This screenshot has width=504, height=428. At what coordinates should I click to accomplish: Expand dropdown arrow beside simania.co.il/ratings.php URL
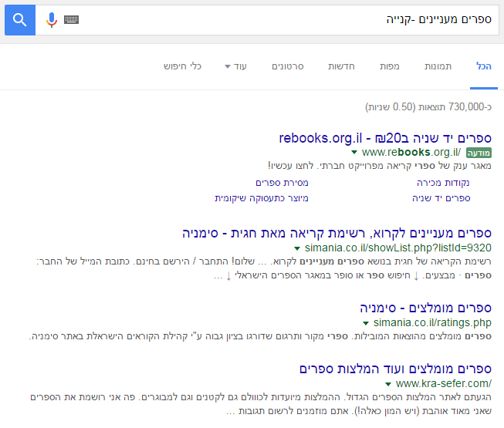point(366,322)
